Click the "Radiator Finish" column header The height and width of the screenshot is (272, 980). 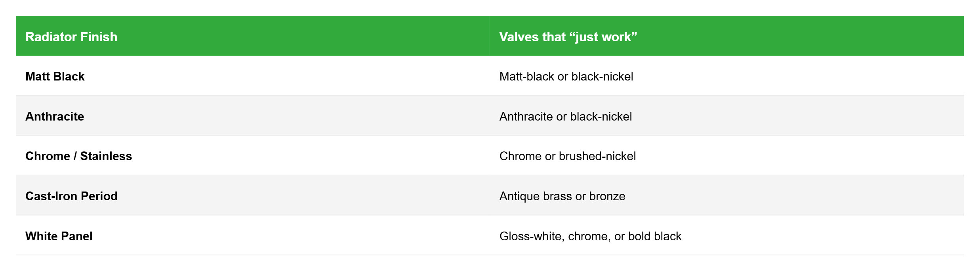71,37
